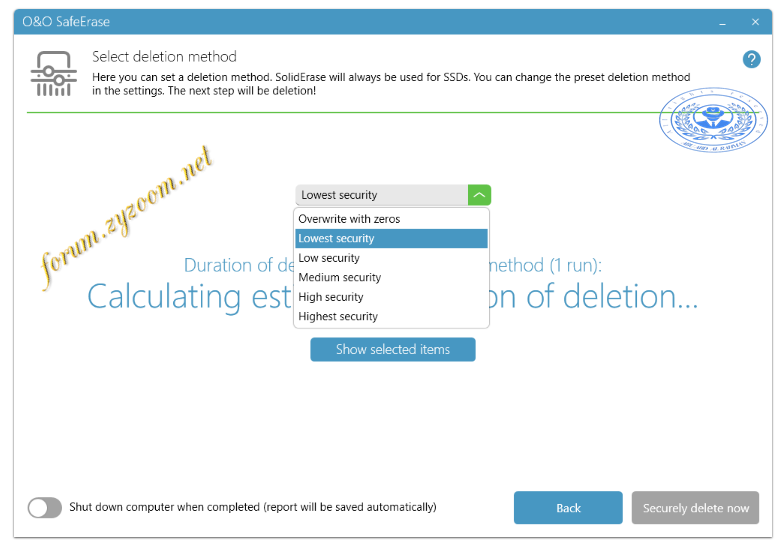
Task: Click the shut down computer label text
Action: tap(253, 507)
